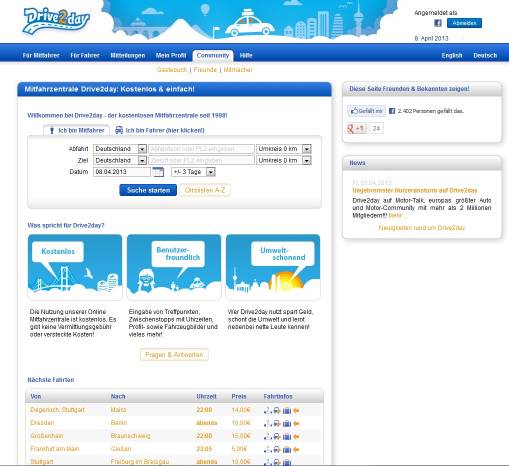Click the Google +1 button
This screenshot has width=509, height=466.
coord(357,128)
